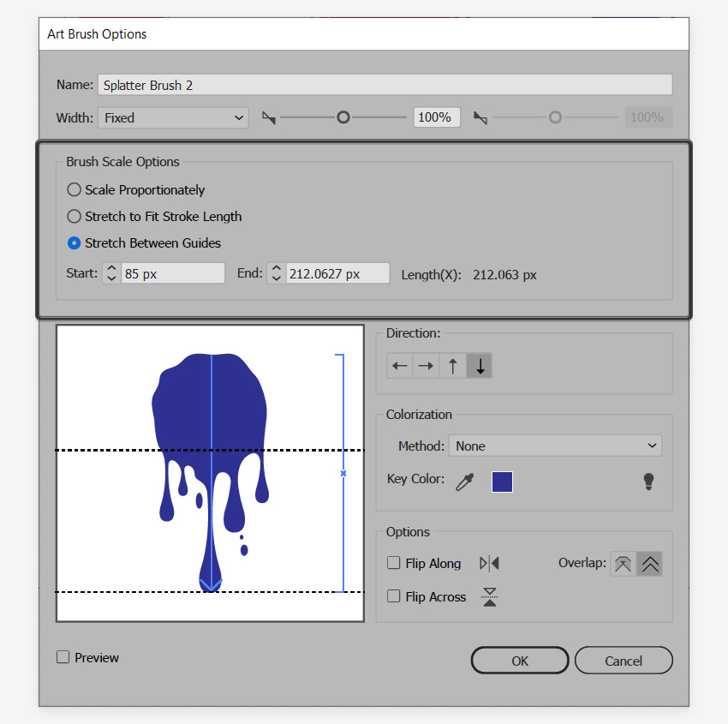Click the Cancel button
Screen dimensions: 728x724
point(624,660)
